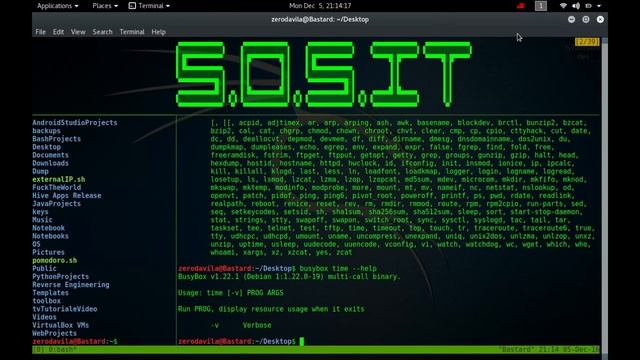
Task: Open the View menu
Action: click(x=78, y=32)
